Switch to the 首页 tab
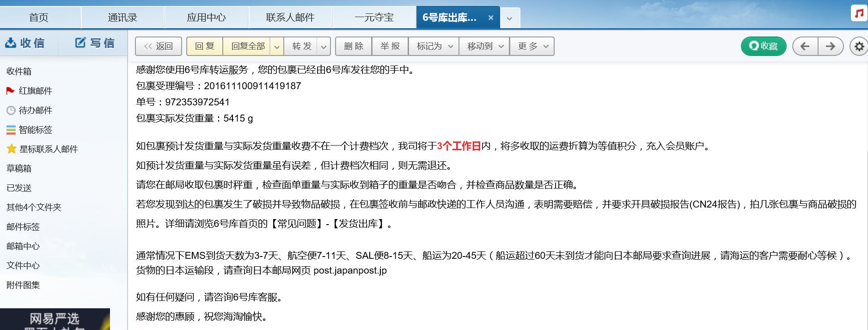The image size is (868, 330). (x=39, y=18)
